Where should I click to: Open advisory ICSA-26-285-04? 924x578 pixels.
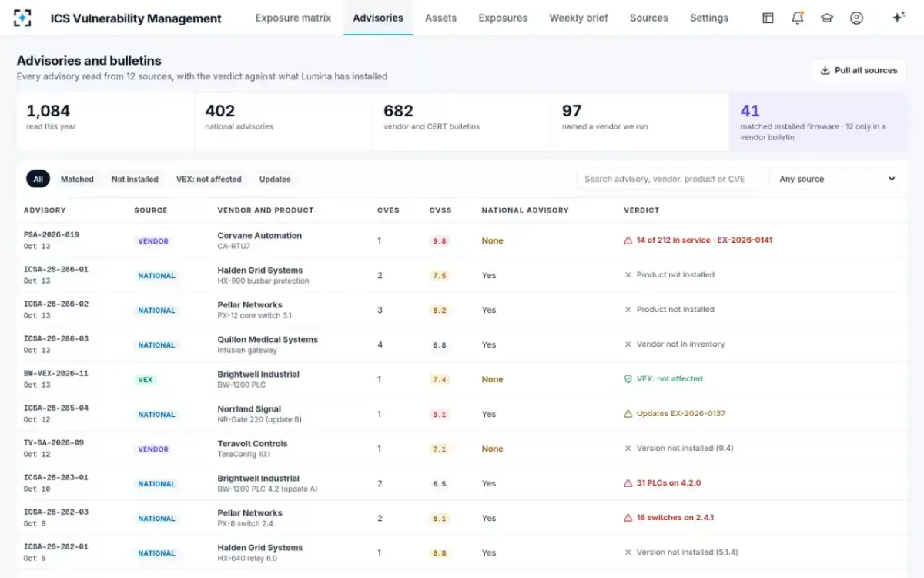pos(56,408)
